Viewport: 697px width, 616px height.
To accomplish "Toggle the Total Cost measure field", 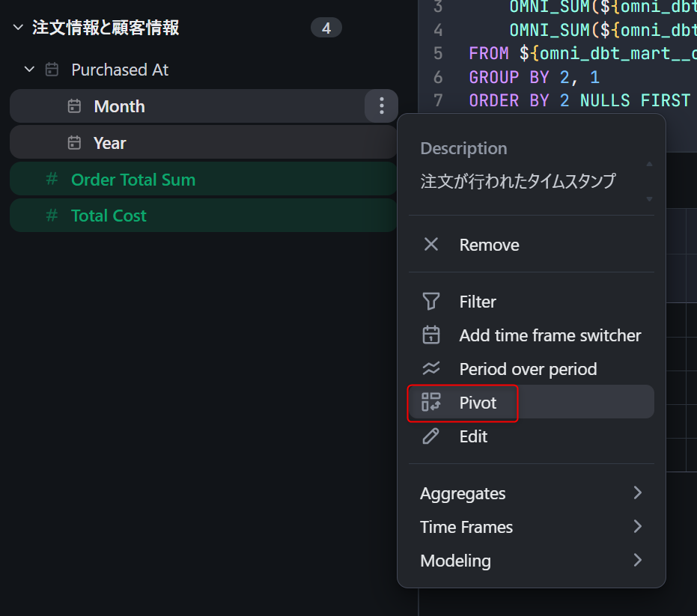I will pyautogui.click(x=109, y=216).
